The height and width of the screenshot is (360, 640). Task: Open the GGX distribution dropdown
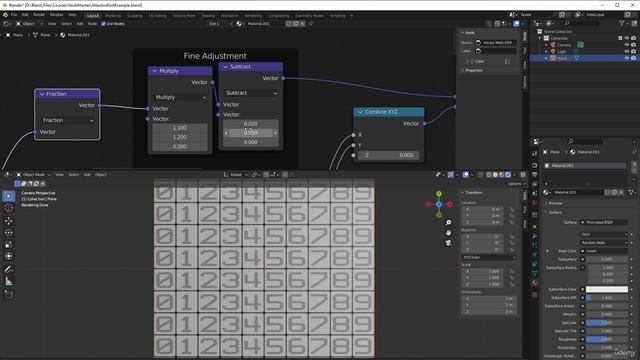click(604, 234)
